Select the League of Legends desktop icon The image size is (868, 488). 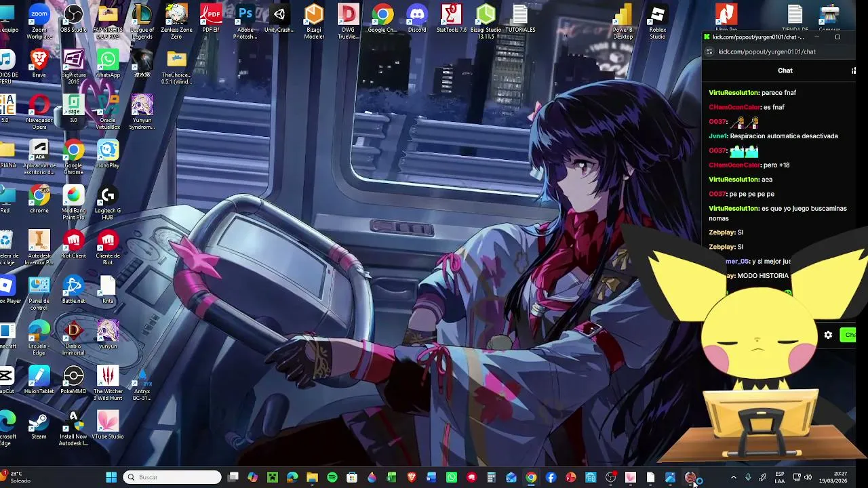142,22
